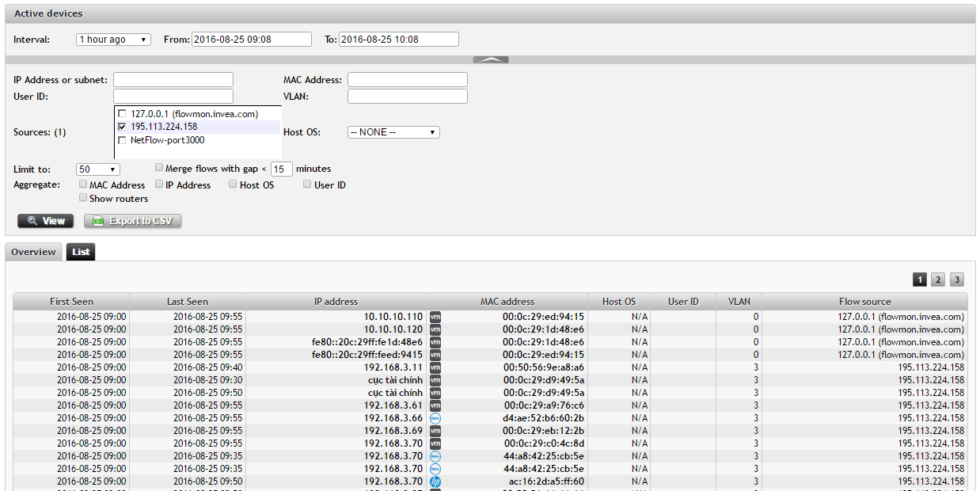Click the VMware icon for 192.168.3.69
The image size is (980, 491).
(x=435, y=431)
